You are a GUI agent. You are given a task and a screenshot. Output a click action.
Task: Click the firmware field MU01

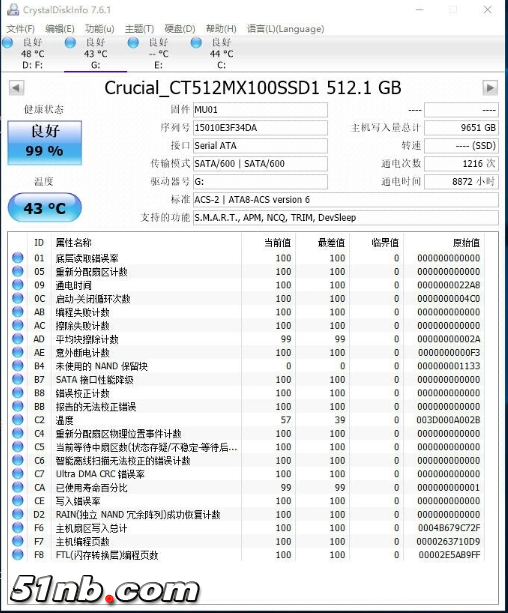[260, 110]
